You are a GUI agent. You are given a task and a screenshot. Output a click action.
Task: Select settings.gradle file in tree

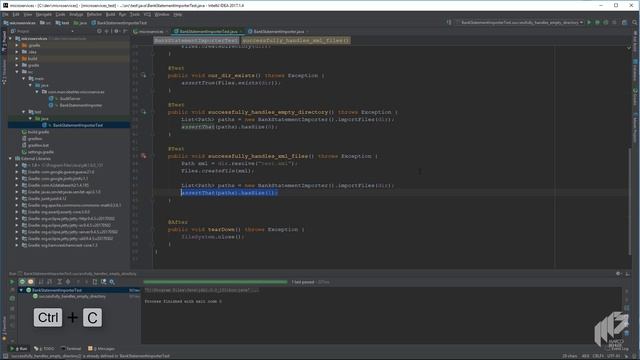click(x=41, y=152)
